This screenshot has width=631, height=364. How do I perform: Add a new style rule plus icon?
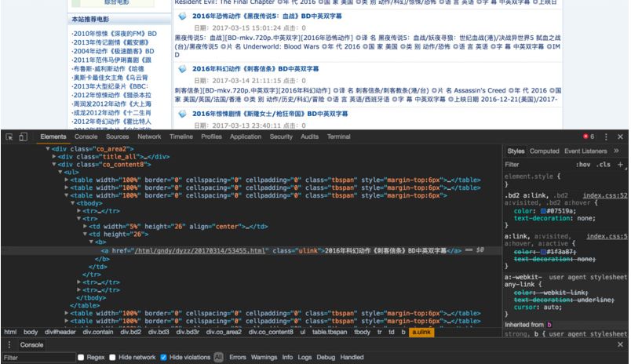click(x=620, y=165)
